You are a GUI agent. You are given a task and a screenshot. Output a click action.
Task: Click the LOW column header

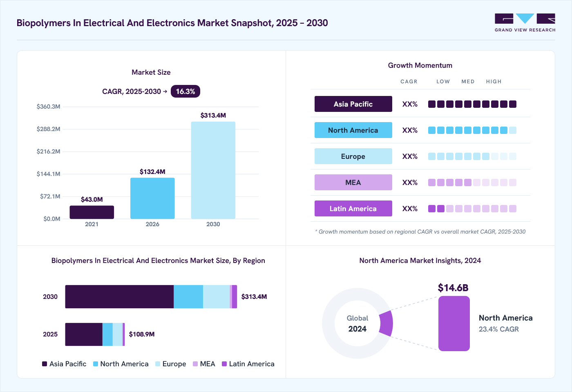(443, 82)
